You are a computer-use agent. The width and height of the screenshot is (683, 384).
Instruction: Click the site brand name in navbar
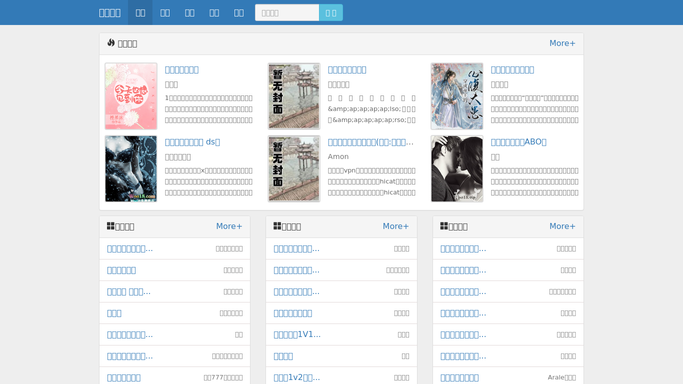point(110,13)
